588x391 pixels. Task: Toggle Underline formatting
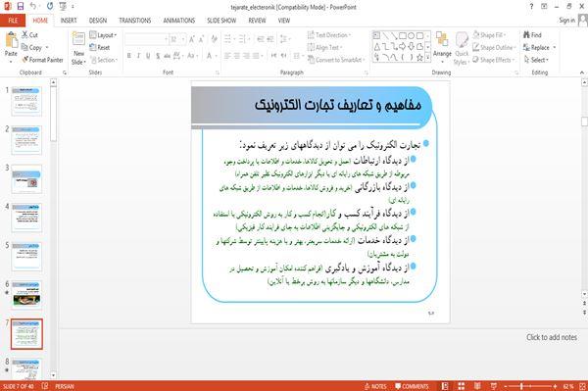coord(149,56)
